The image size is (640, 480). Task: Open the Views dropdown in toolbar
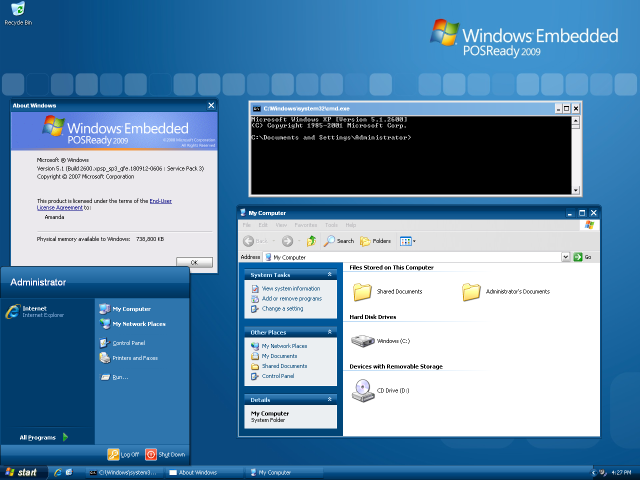408,241
